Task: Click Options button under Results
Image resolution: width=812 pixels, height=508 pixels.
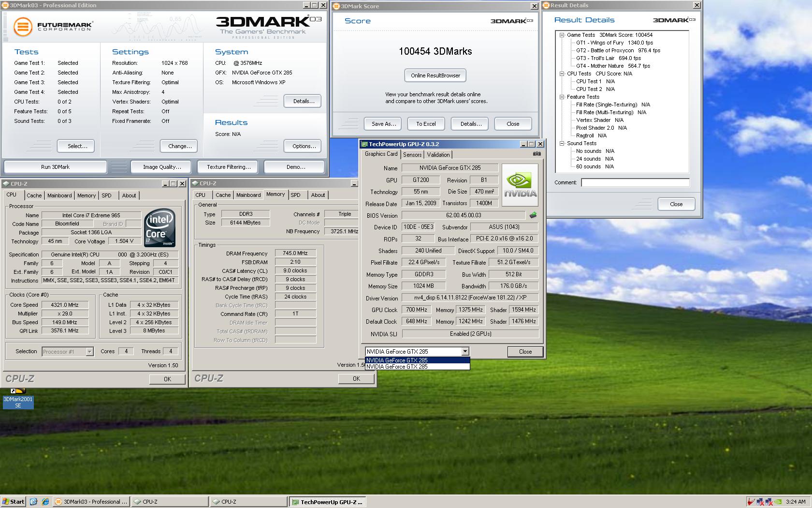Action: pos(304,146)
